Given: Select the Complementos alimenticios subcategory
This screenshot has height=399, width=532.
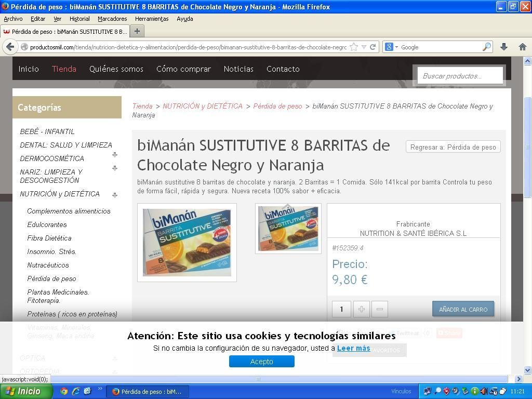Looking at the screenshot, I should coord(69,211).
